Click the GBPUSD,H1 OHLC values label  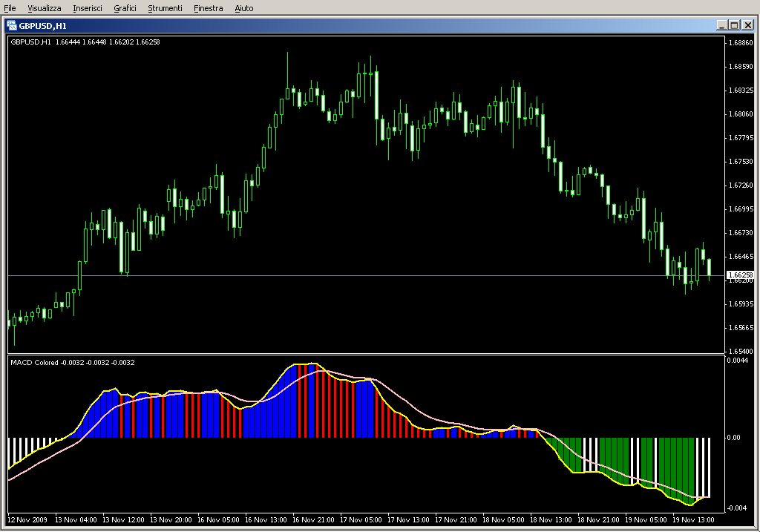tap(85, 42)
